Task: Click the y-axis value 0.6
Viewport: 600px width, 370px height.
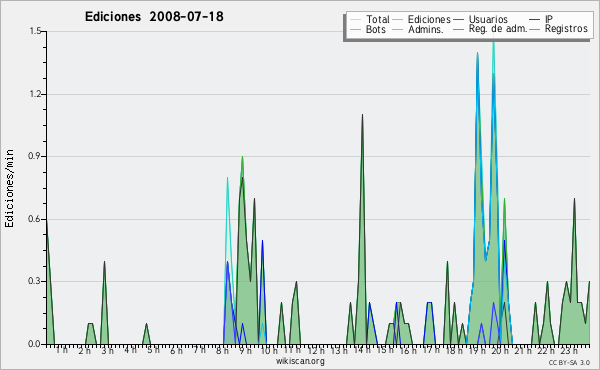Action: (34, 219)
